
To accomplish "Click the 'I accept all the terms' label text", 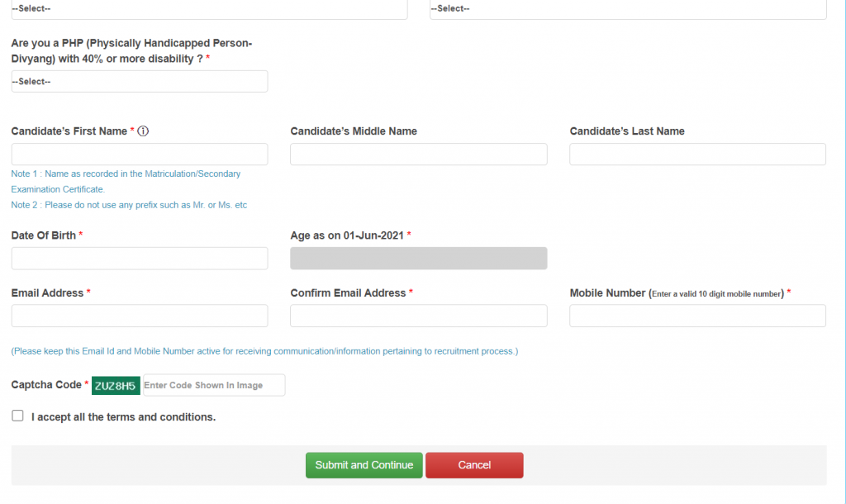I will tap(123, 417).
